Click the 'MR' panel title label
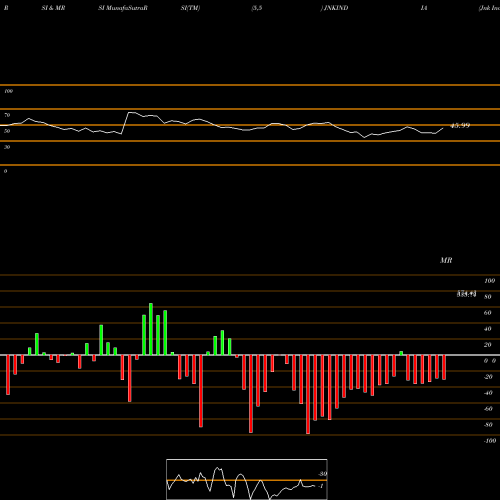 pyautogui.click(x=446, y=260)
